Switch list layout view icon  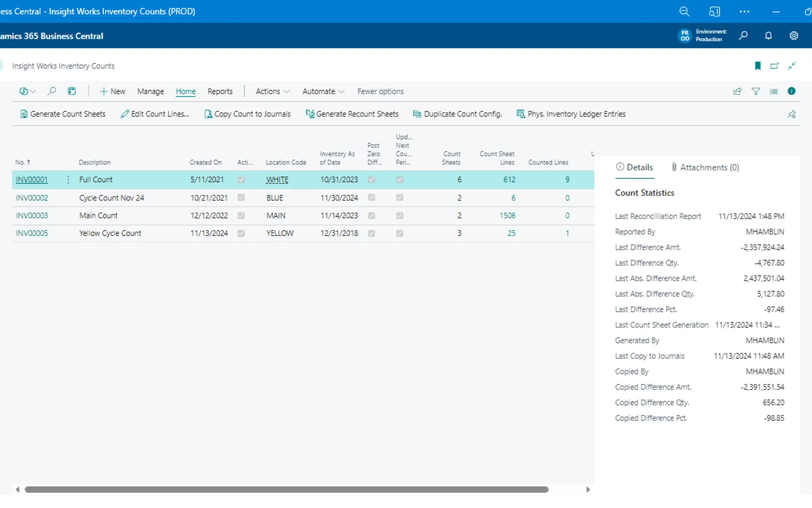click(x=773, y=91)
